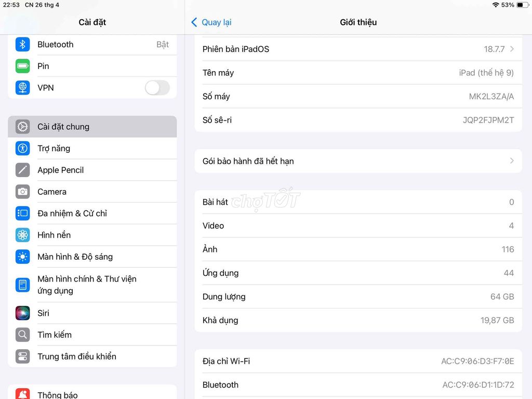Tap the 22:53 clock in status bar

point(11,5)
